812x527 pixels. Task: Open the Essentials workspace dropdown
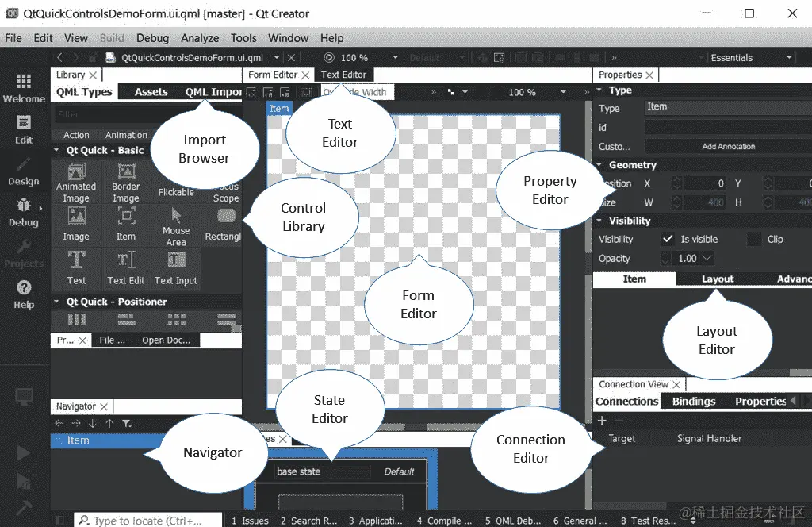click(x=750, y=57)
